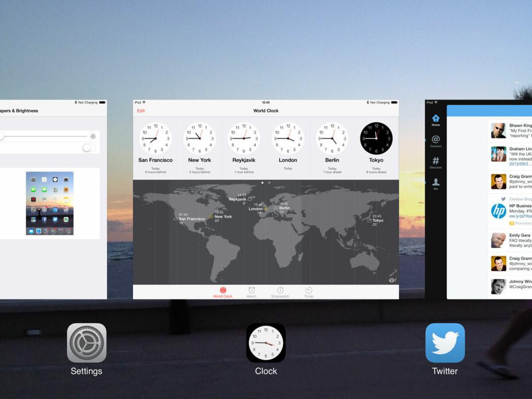The height and width of the screenshot is (399, 532).
Task: Select the New York clock face
Action: click(x=199, y=138)
